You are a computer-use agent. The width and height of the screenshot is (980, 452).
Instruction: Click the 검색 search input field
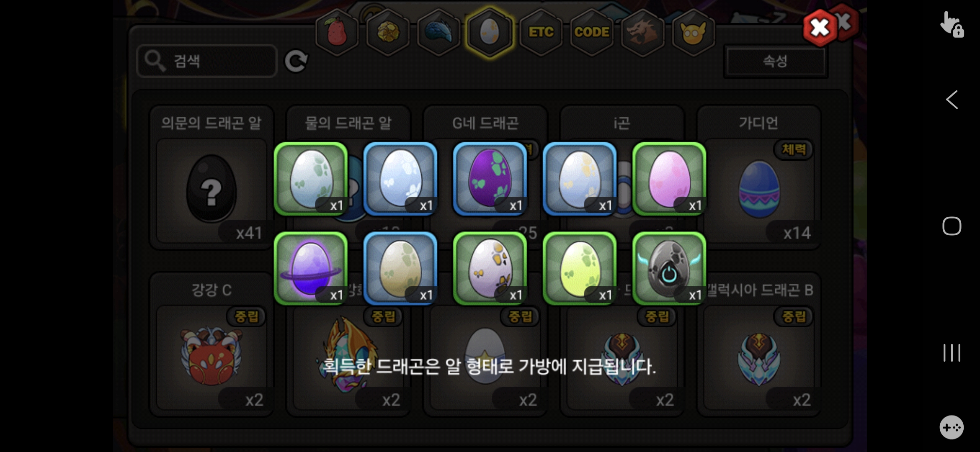click(x=207, y=61)
